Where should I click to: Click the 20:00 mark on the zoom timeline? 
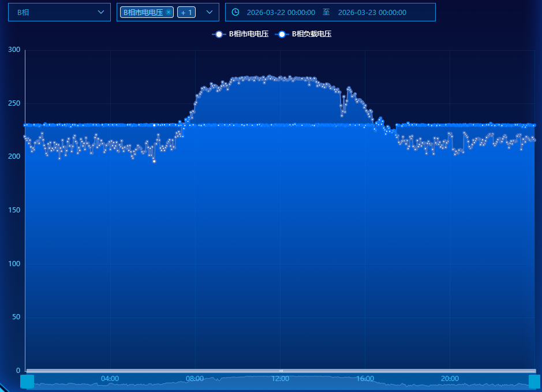coord(450,379)
